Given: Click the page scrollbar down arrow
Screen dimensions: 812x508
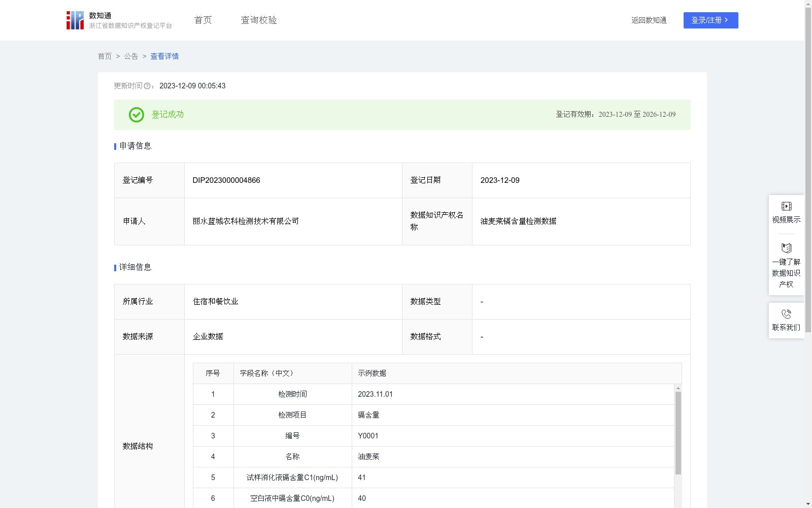Looking at the screenshot, I should [808, 504].
